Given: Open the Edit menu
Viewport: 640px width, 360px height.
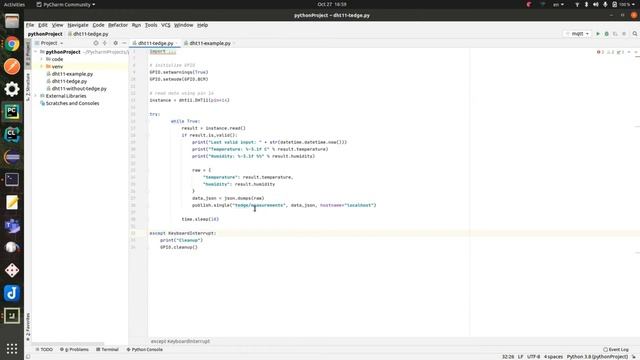Looking at the screenshot, I should pos(43,25).
